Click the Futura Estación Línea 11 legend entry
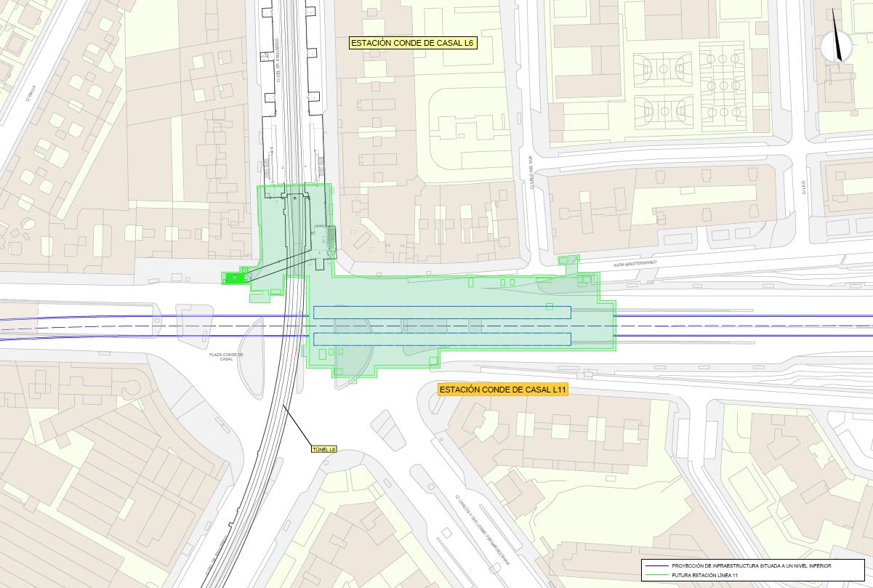The image size is (873, 588). pos(719,575)
